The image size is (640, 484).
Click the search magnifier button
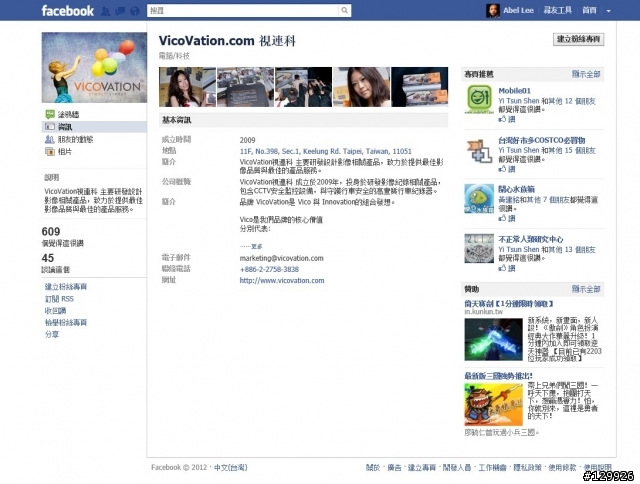pyautogui.click(x=344, y=11)
